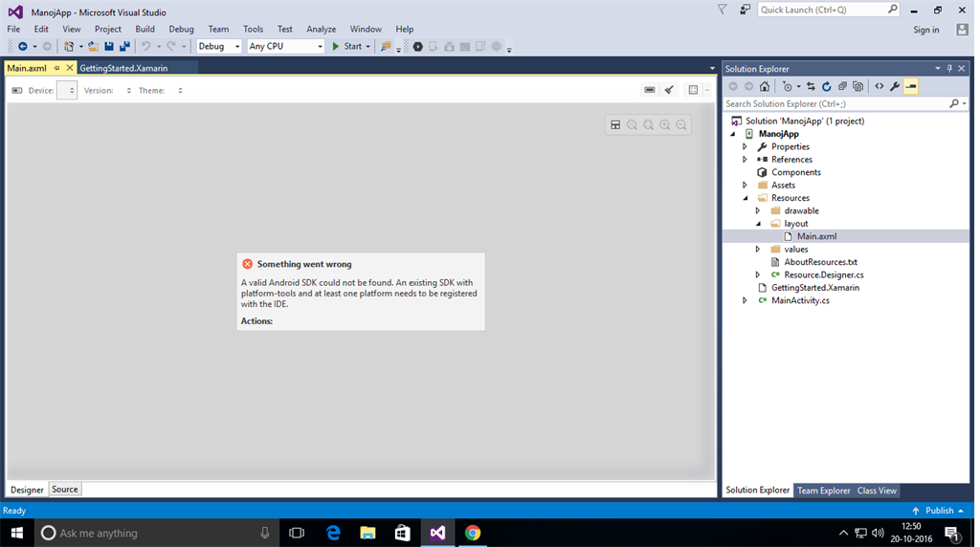Screen dimensions: 980x547
Task: Click the designer brush/theme editor icon
Action: point(669,90)
